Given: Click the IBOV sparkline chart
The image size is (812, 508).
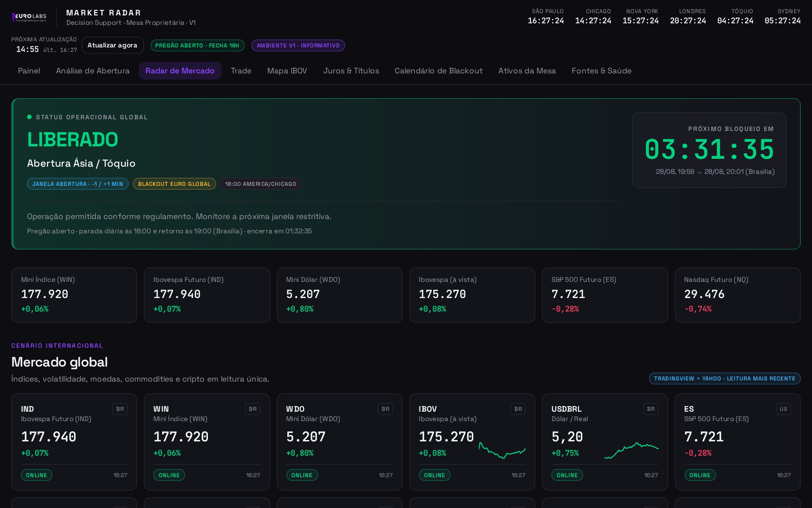Looking at the screenshot, I should [502, 450].
